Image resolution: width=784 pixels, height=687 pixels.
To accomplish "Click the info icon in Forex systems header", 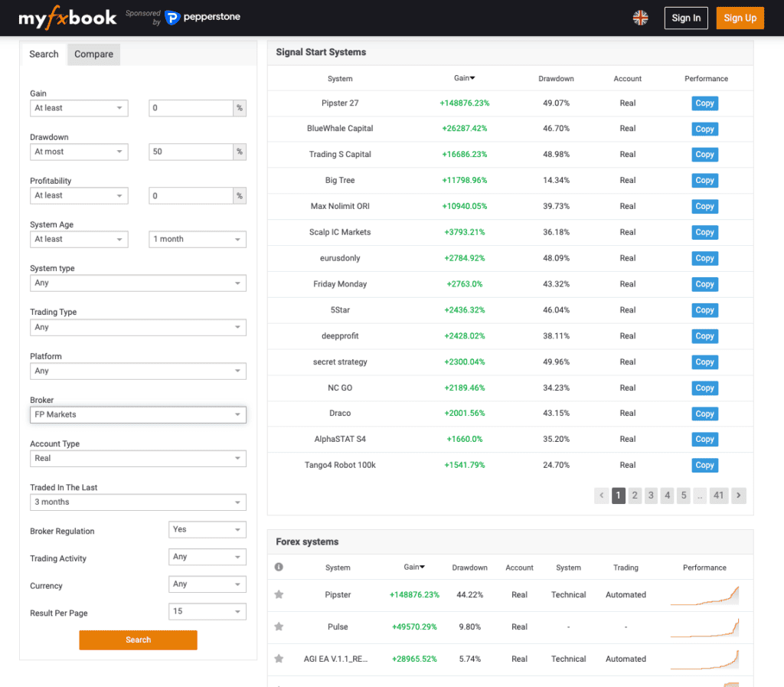I will click(x=279, y=568).
